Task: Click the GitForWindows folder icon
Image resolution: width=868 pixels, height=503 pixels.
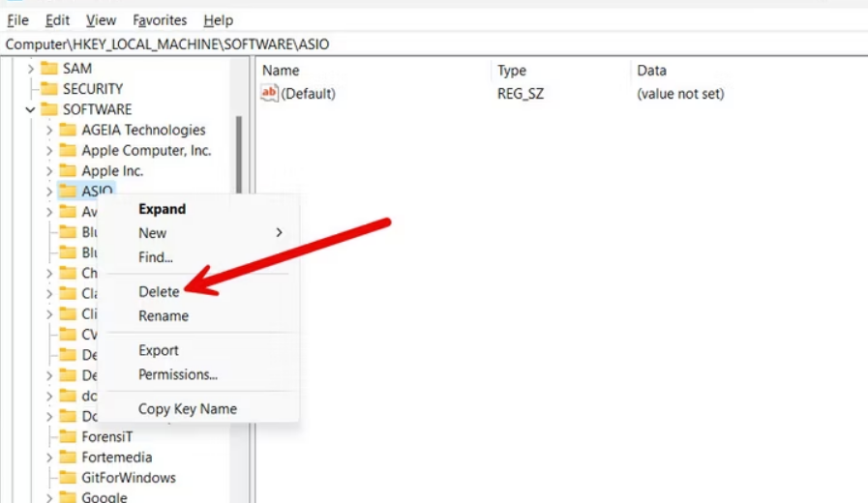Action: point(67,477)
